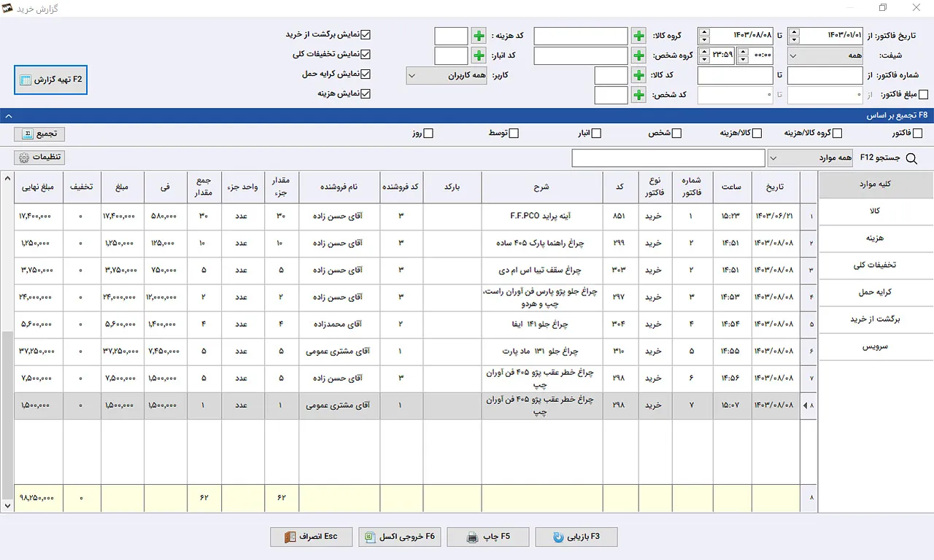Click the تجمیع aggregate button
The image size is (934, 560).
point(39,134)
